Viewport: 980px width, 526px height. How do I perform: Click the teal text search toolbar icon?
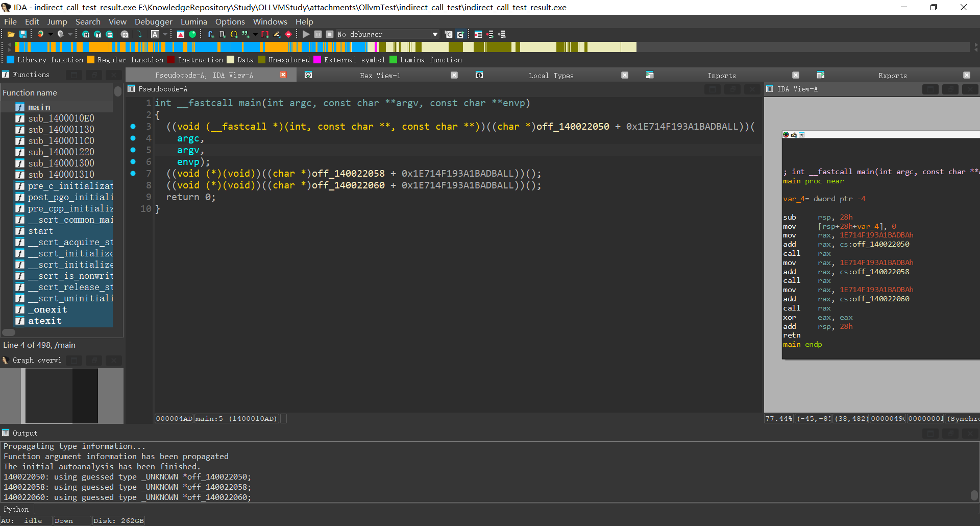(97, 34)
